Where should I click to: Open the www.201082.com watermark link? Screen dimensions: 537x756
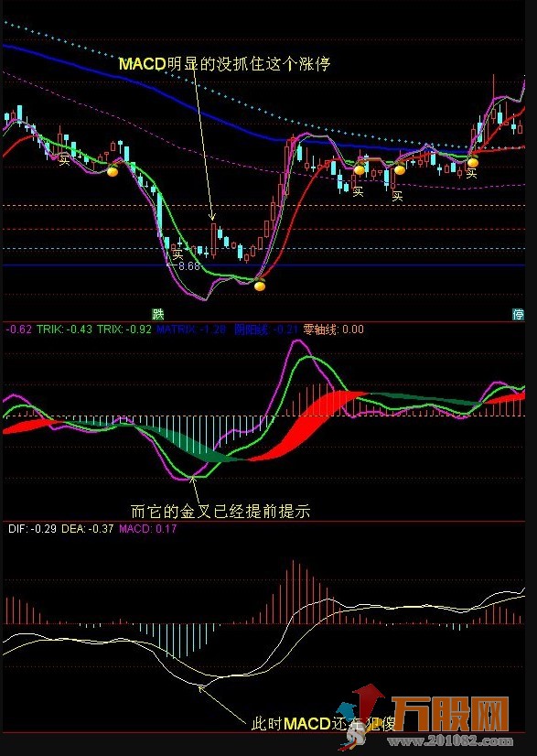(451, 740)
